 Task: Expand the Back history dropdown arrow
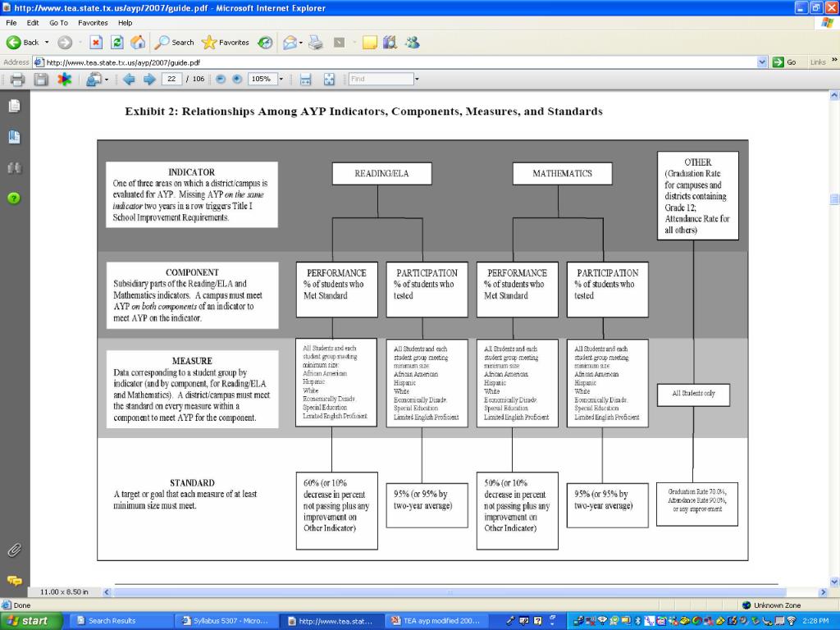point(47,43)
